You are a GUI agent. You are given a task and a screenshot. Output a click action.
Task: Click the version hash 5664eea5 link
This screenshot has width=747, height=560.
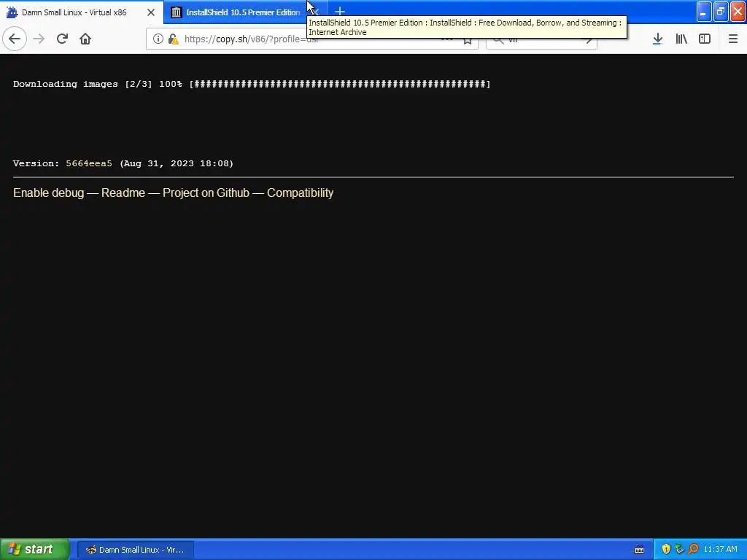(89, 163)
